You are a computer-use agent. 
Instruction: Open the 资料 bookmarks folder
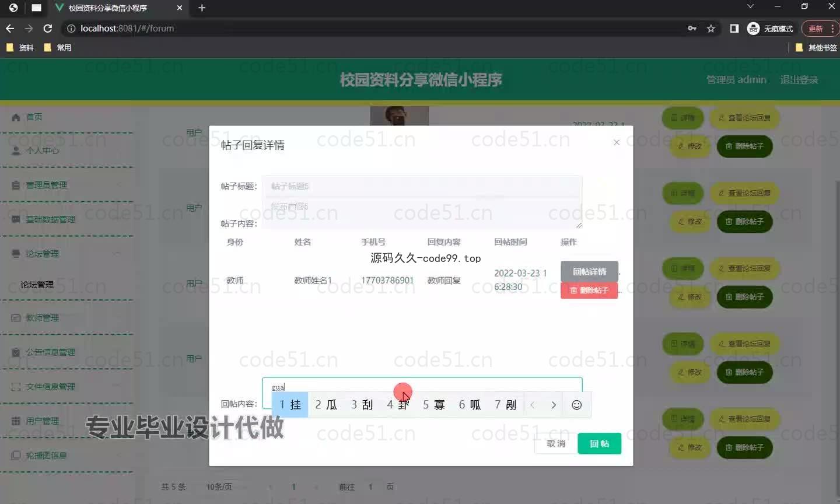[x=20, y=48]
